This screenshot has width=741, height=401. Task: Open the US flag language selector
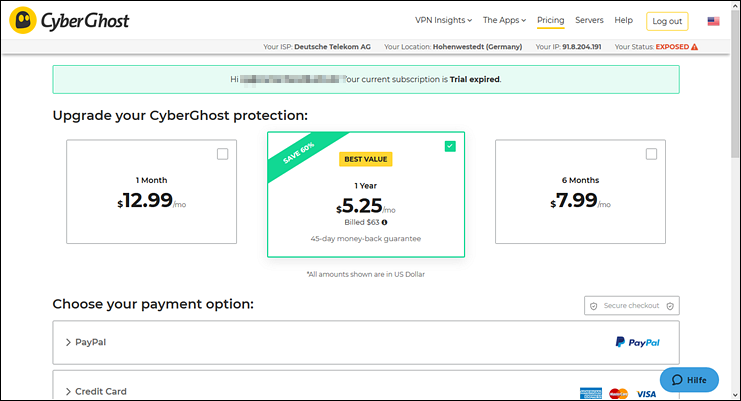pyautogui.click(x=713, y=21)
